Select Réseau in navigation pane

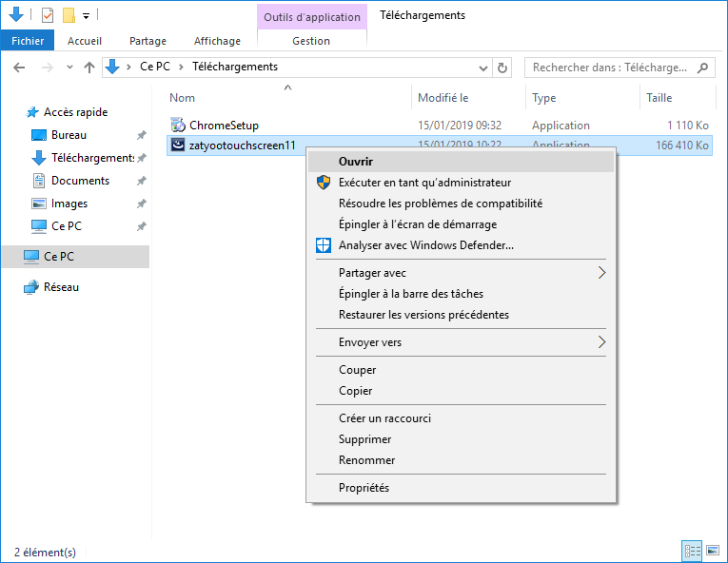pyautogui.click(x=61, y=287)
